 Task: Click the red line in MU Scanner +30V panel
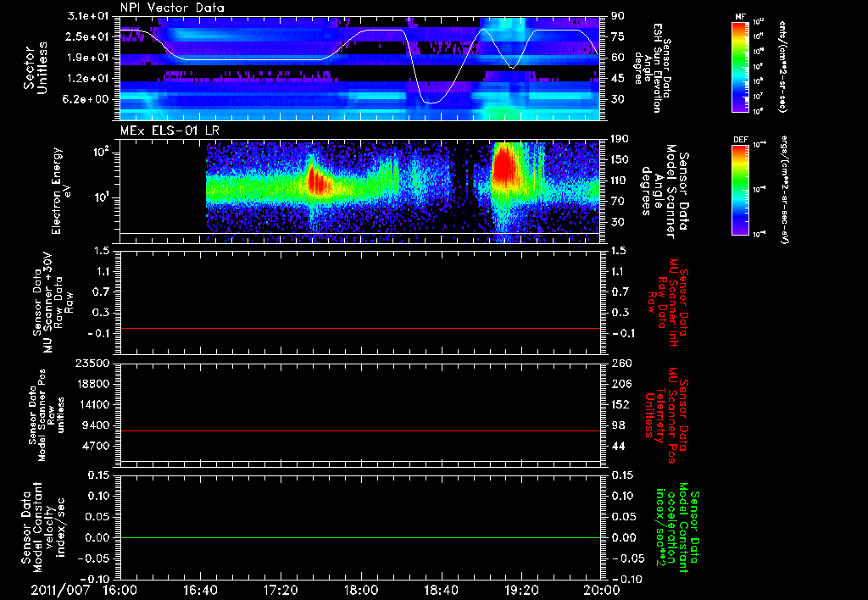(x=360, y=328)
